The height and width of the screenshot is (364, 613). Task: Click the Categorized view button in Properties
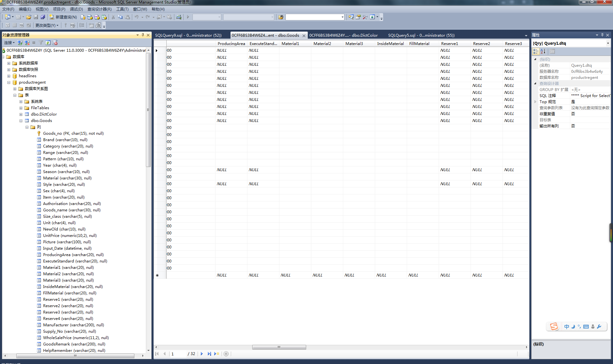click(536, 51)
